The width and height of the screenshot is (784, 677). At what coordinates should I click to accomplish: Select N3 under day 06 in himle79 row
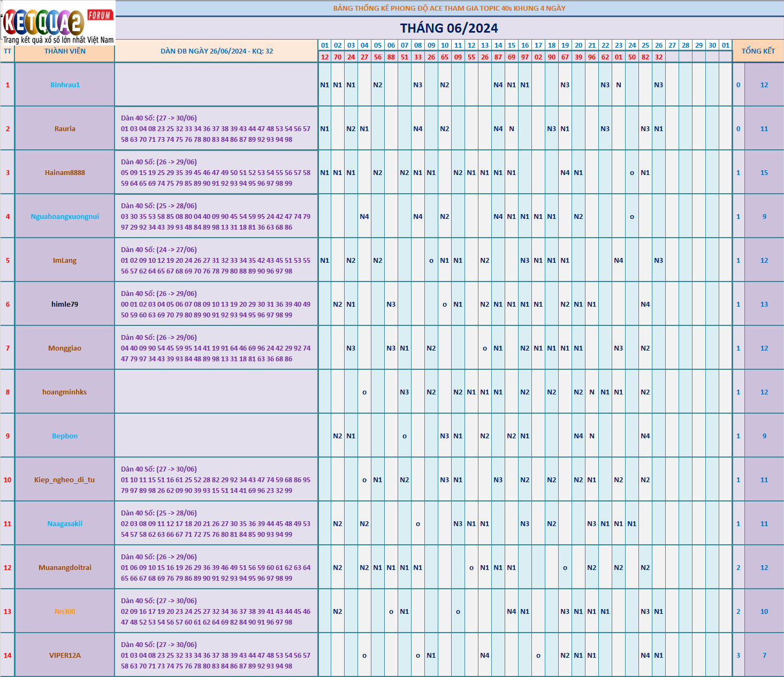pyautogui.click(x=391, y=304)
